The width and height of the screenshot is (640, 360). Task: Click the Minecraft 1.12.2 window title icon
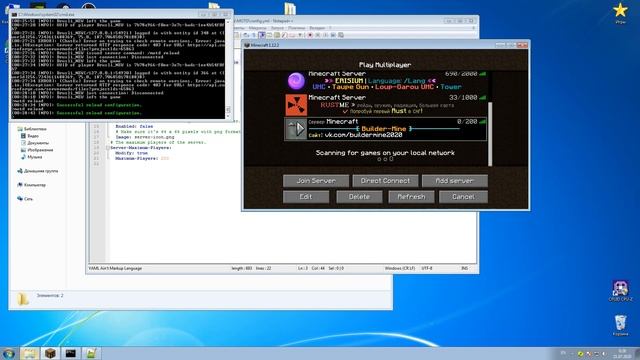click(x=247, y=45)
